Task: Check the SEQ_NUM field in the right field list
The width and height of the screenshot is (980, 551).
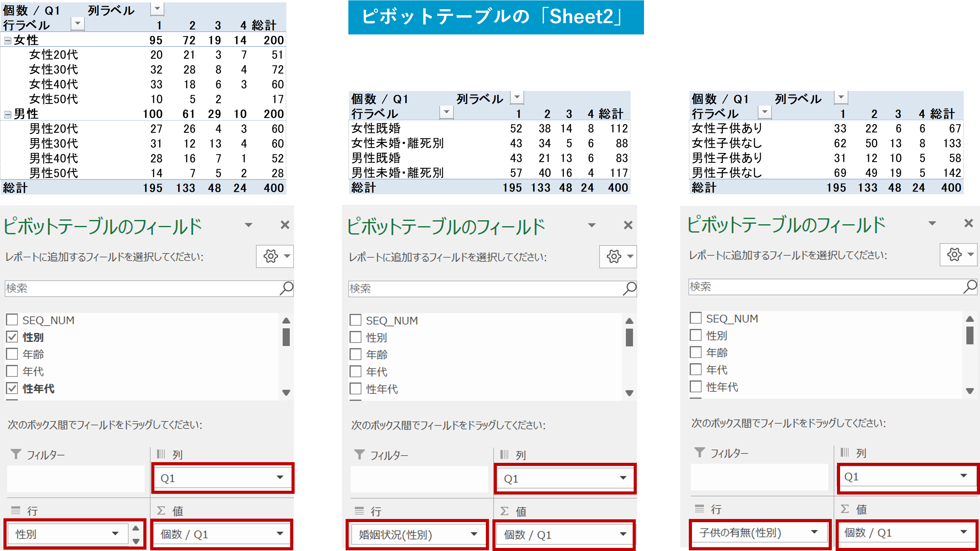Action: 695,318
